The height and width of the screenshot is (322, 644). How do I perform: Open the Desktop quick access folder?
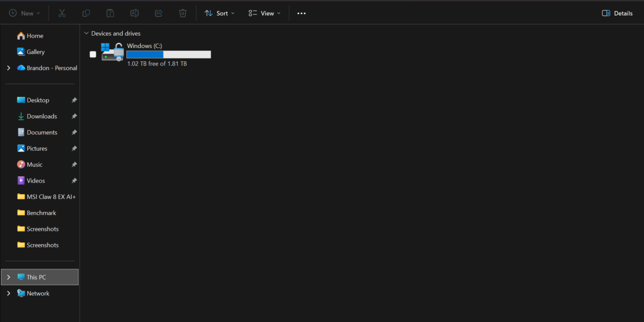coord(33,100)
